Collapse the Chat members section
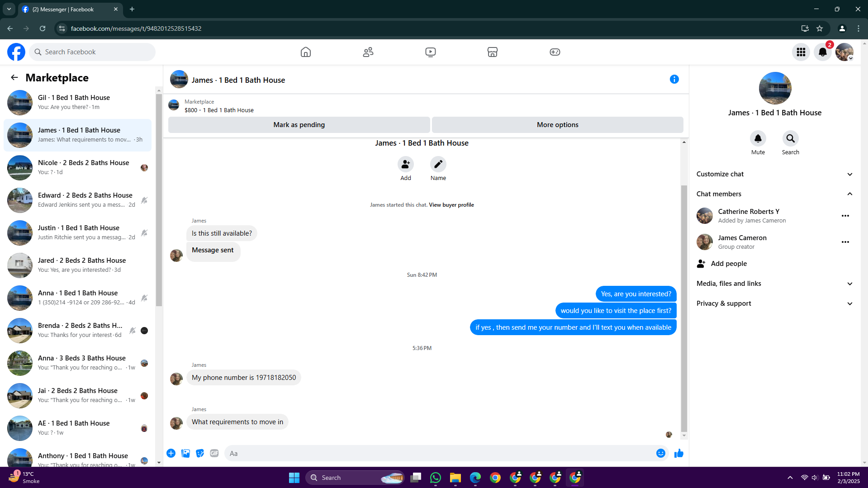The width and height of the screenshot is (868, 488). pyautogui.click(x=774, y=194)
